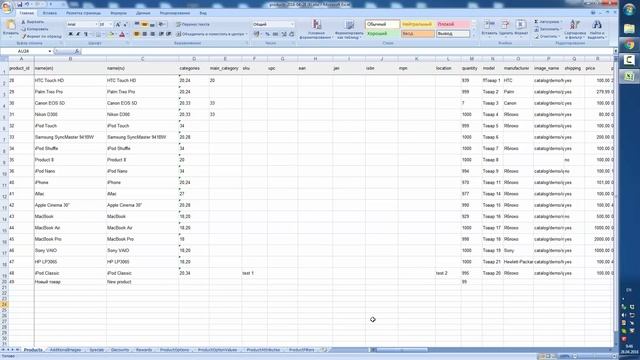Screen dimensions: 640x360
Task: Open Windows Explorer folder from taskbar
Action: 629,29
